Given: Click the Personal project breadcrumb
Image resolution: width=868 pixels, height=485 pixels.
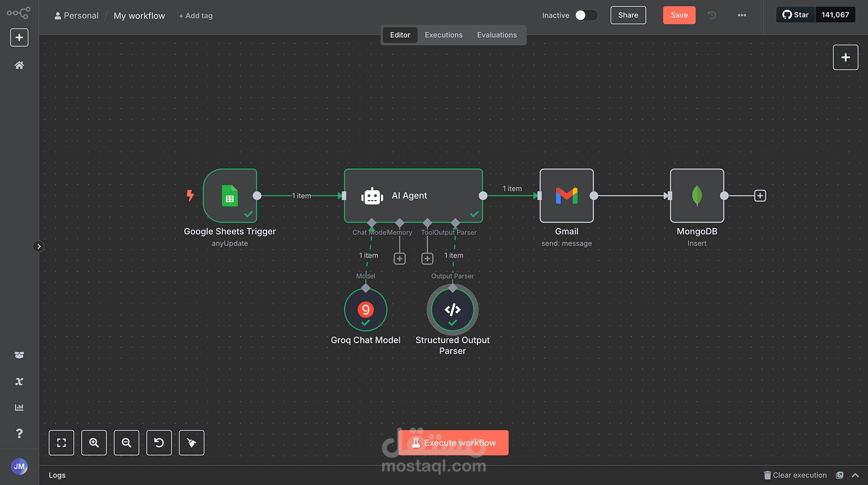Looking at the screenshot, I should coord(76,15).
